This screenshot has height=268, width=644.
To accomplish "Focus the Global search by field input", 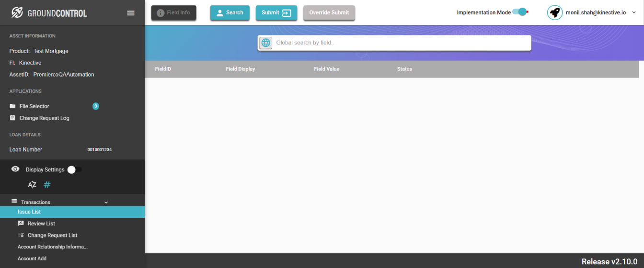I will click(x=402, y=43).
